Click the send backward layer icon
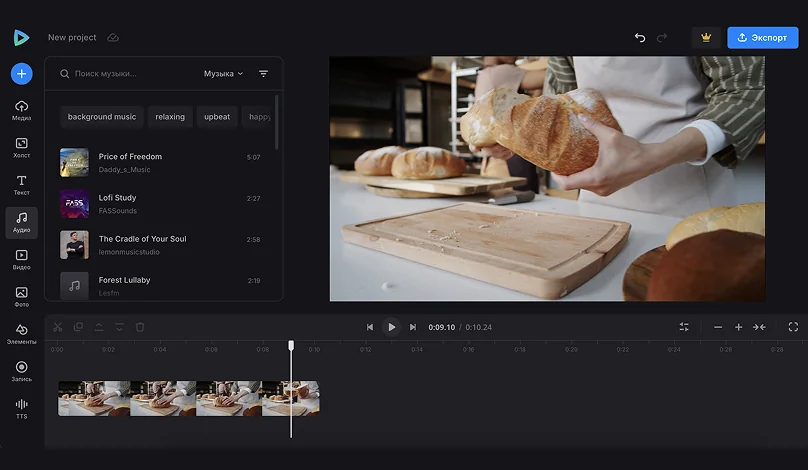The height and width of the screenshot is (470, 808). pyautogui.click(x=119, y=327)
